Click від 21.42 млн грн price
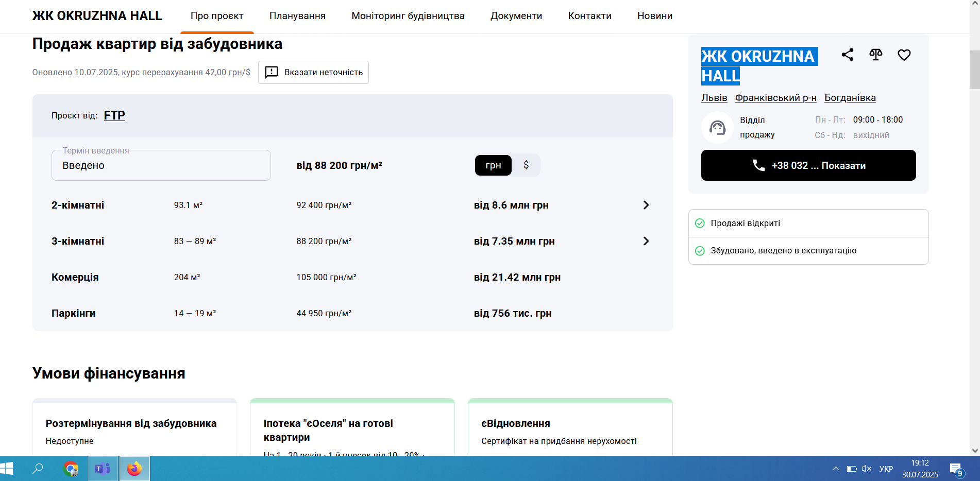Viewport: 980px width, 481px height. [x=517, y=277]
